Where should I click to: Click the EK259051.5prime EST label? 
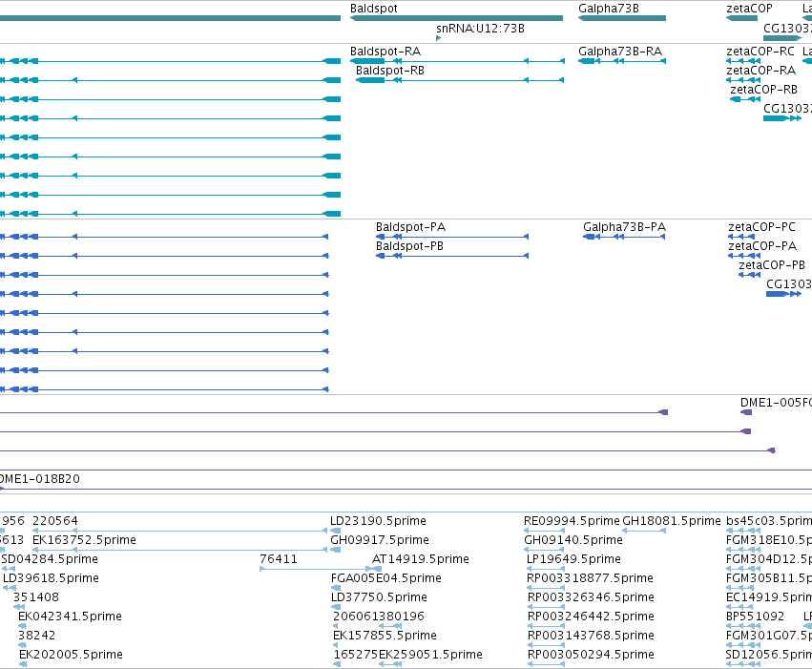[x=430, y=655]
